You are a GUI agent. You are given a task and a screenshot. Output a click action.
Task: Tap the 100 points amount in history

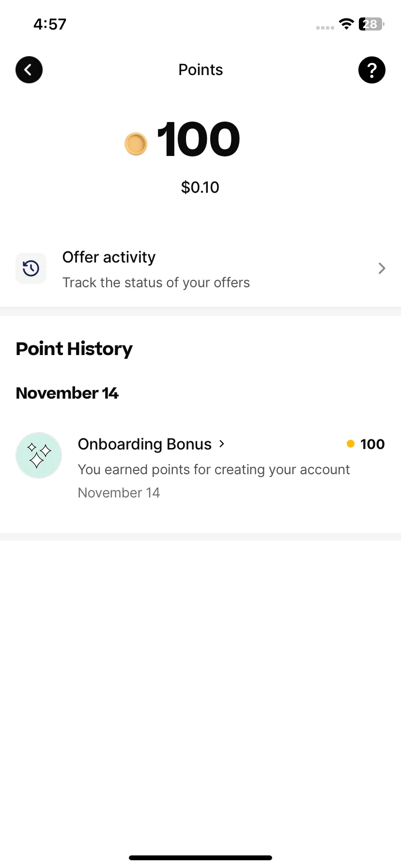(x=372, y=444)
